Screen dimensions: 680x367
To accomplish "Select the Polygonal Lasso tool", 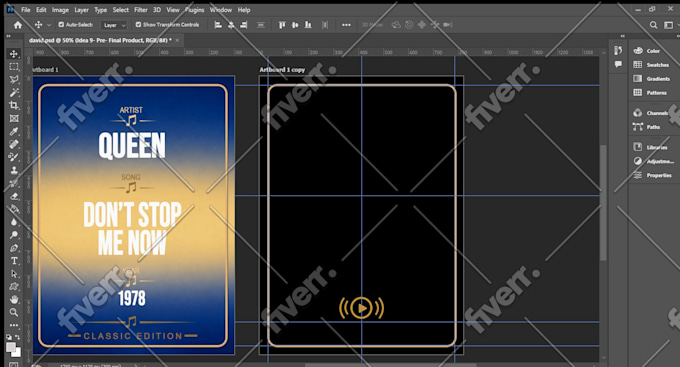I will click(x=14, y=79).
